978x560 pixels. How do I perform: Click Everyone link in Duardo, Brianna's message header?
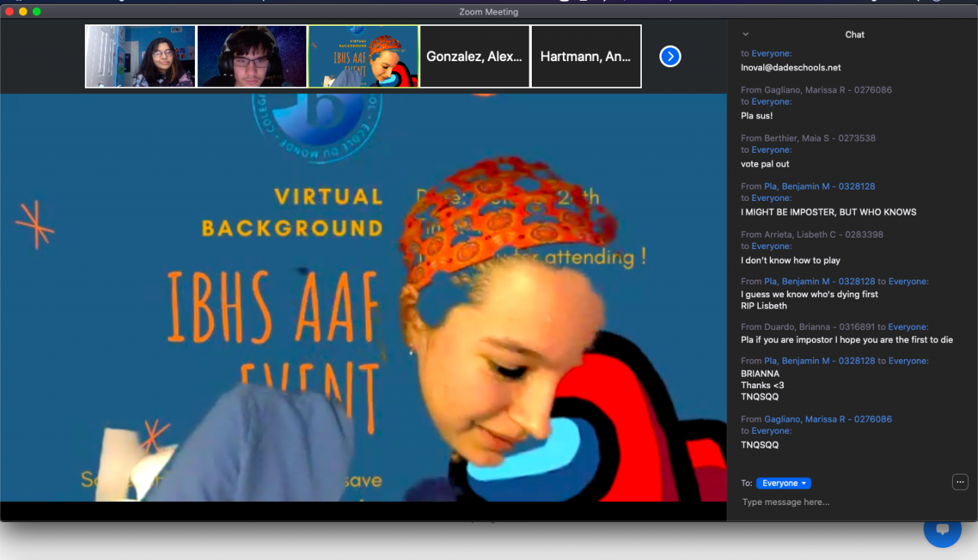908,327
